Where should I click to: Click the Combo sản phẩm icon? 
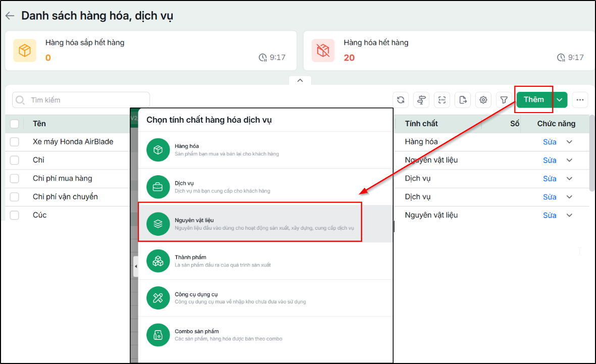pyautogui.click(x=158, y=335)
